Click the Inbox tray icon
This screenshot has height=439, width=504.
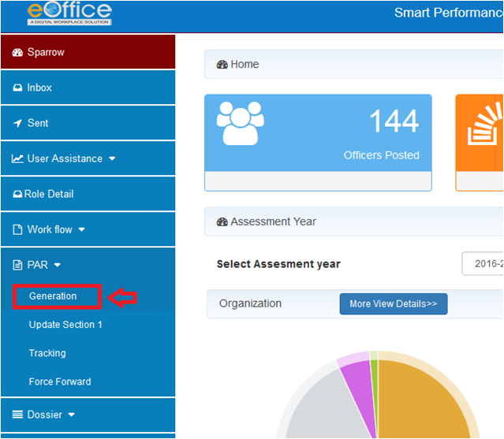pyautogui.click(x=17, y=87)
